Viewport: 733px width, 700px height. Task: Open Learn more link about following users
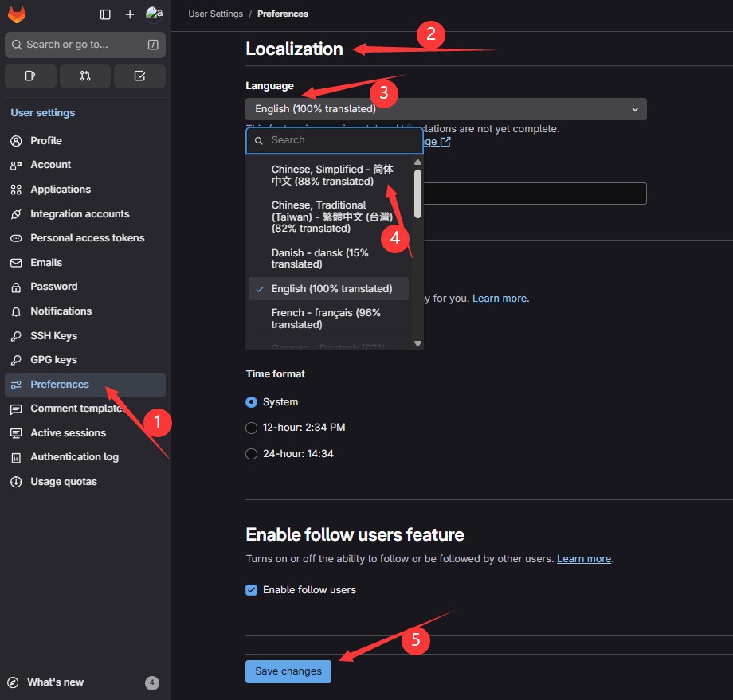pyautogui.click(x=584, y=559)
